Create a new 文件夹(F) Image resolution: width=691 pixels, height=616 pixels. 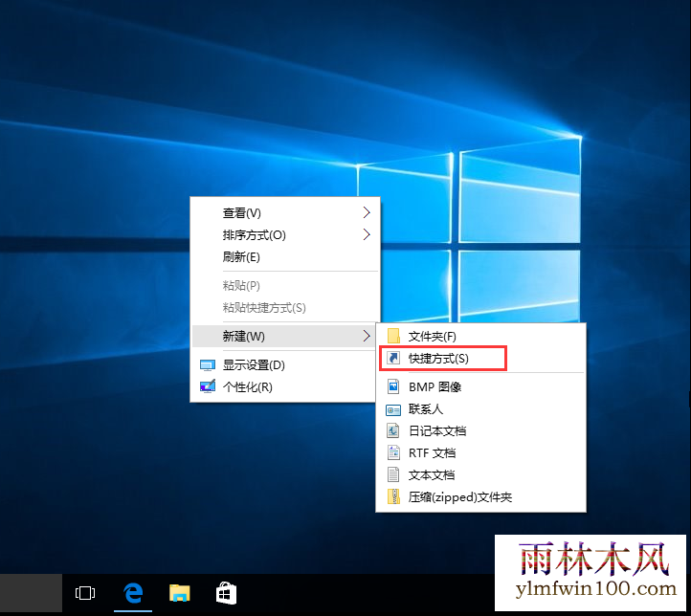480,336
